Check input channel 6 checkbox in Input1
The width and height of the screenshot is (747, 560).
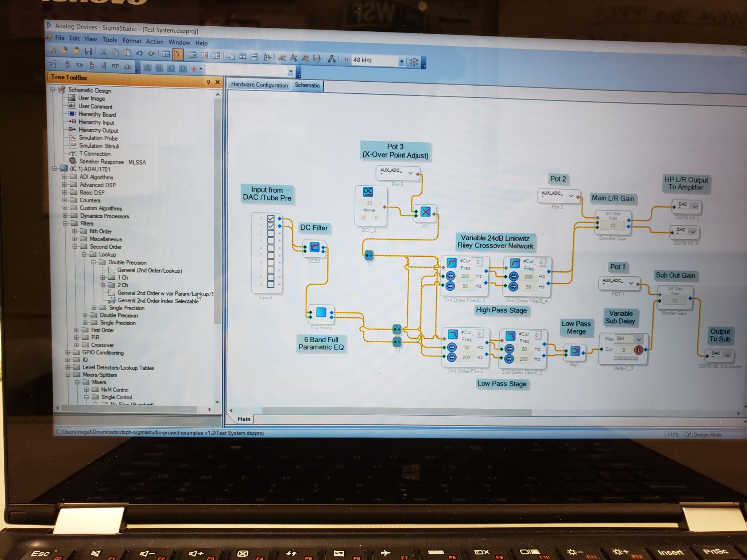(x=271, y=262)
